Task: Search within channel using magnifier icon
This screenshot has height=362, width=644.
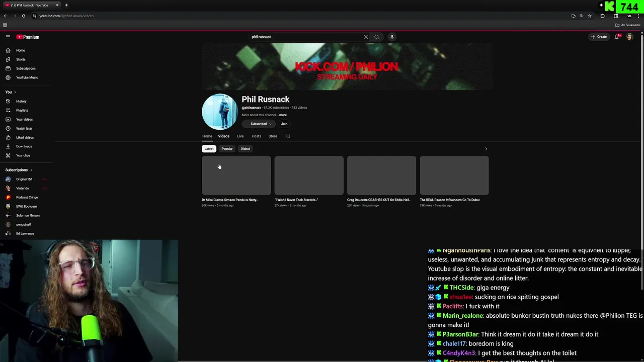Action: click(x=288, y=136)
